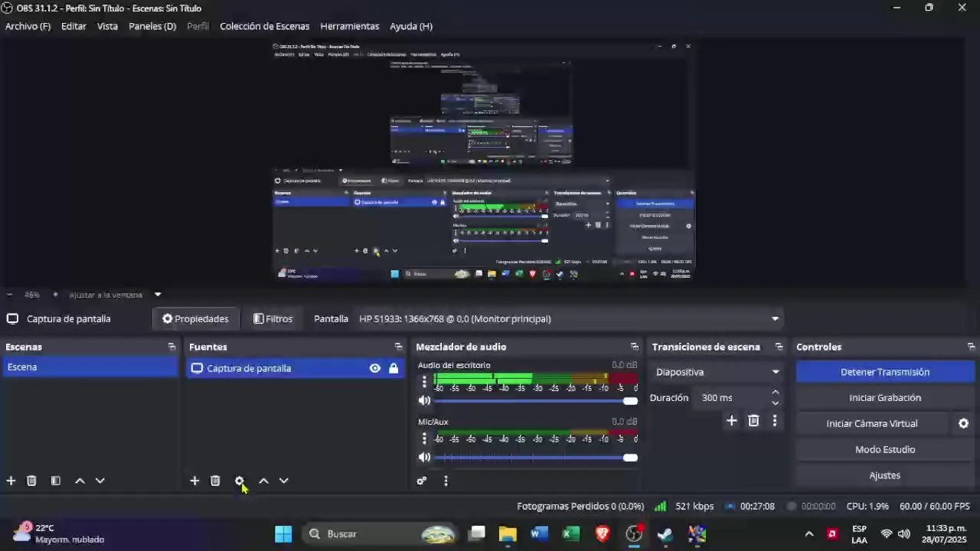Add a transition with plus icon
Viewport: 980px width, 551px height.
tap(731, 420)
